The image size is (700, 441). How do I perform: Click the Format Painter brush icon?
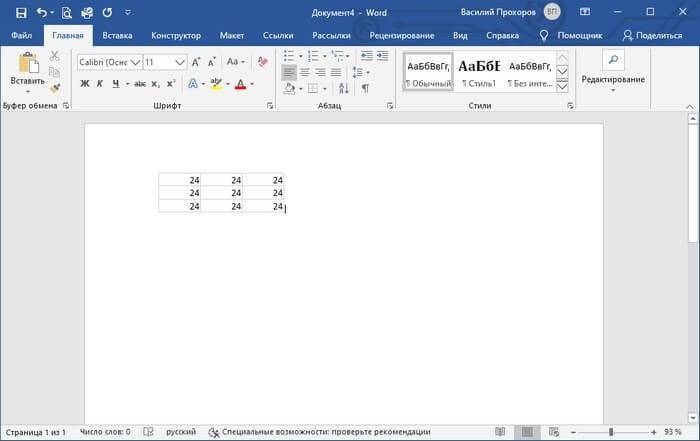55,88
